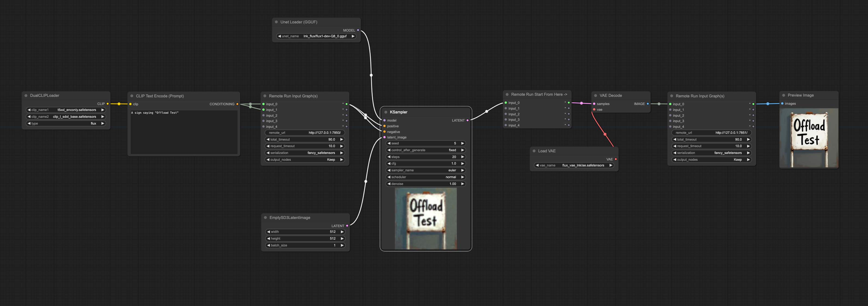Collapse the Unet Loader (GGUF) node dot

point(276,22)
